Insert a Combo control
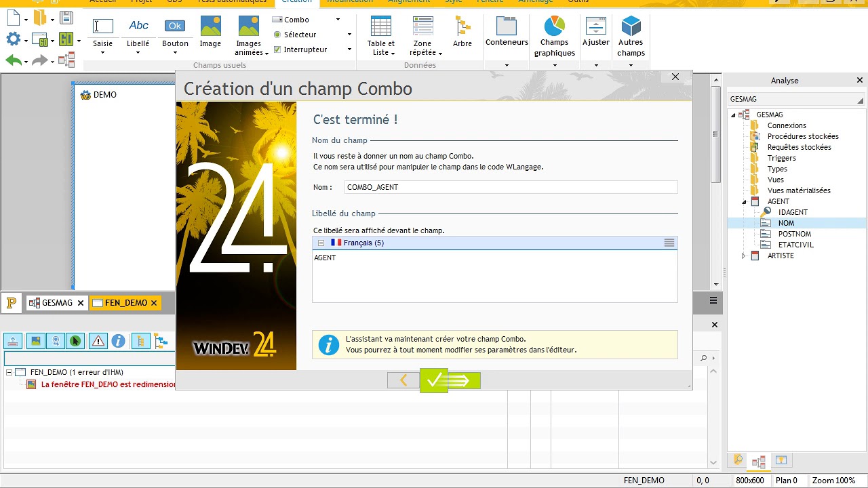The image size is (868, 488). click(290, 20)
